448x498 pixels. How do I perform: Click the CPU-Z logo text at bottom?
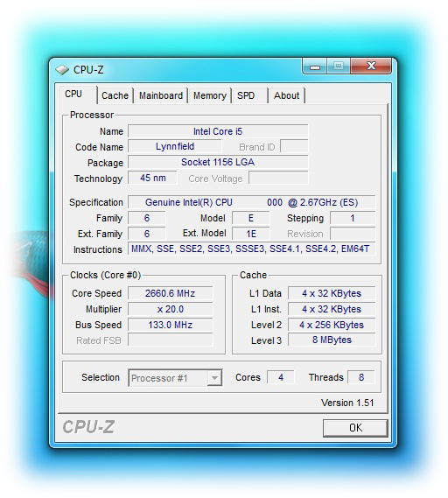(x=88, y=427)
